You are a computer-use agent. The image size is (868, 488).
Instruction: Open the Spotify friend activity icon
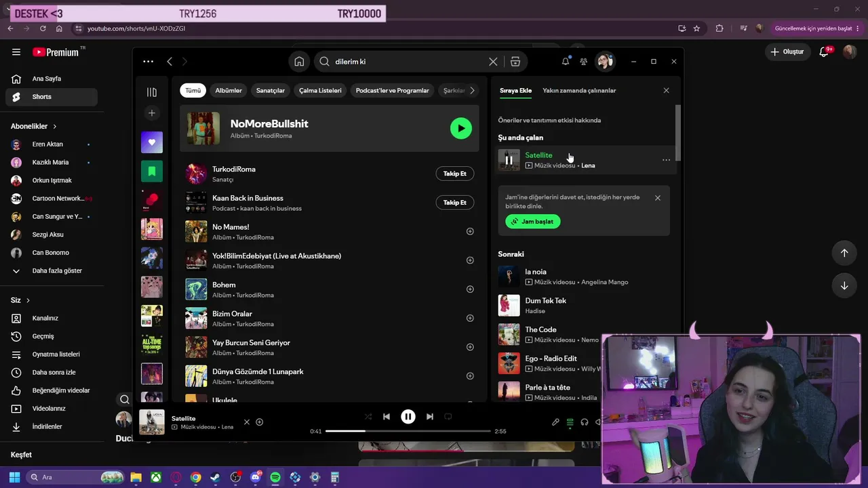(x=583, y=62)
